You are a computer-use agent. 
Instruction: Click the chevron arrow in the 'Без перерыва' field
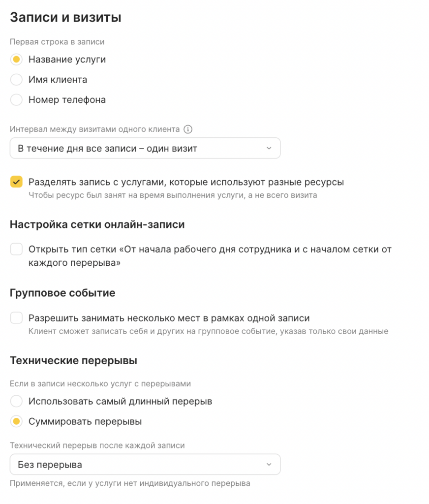pyautogui.click(x=268, y=465)
